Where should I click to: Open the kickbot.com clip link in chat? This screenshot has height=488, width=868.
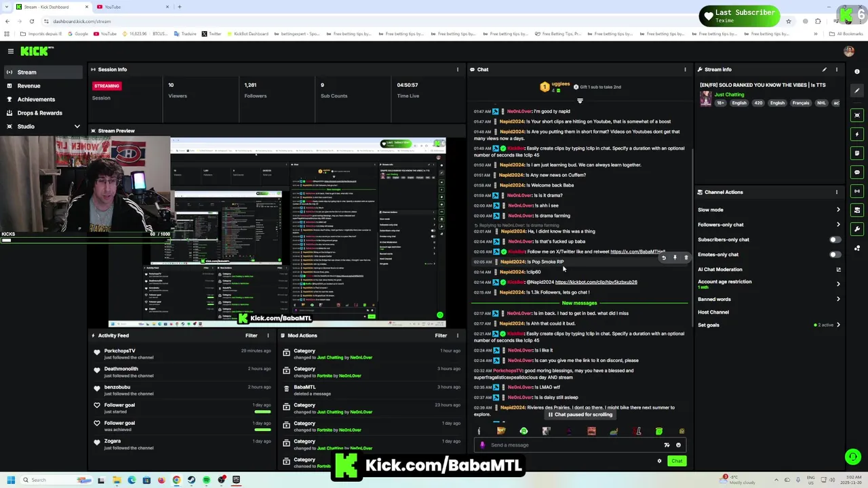tap(596, 282)
